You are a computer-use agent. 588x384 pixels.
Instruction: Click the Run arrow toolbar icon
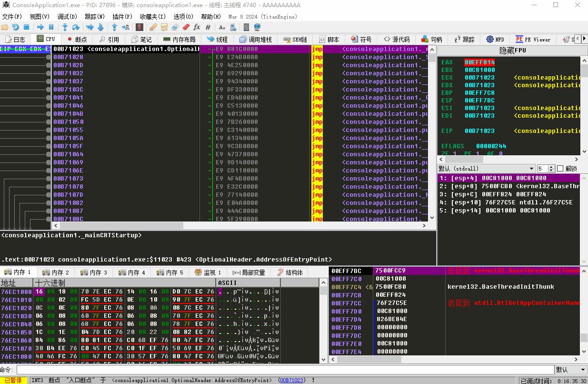(x=40, y=27)
